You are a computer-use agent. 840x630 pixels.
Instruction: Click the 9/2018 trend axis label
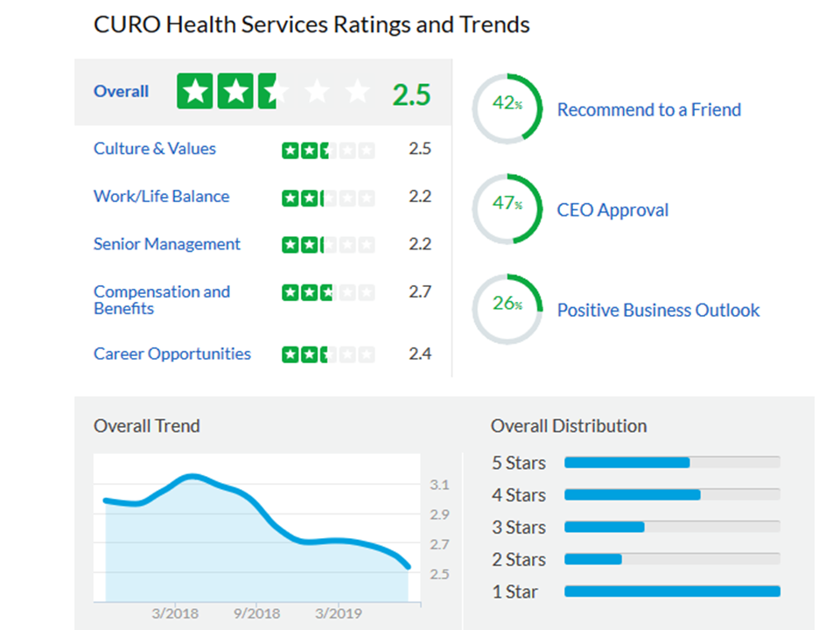256,613
